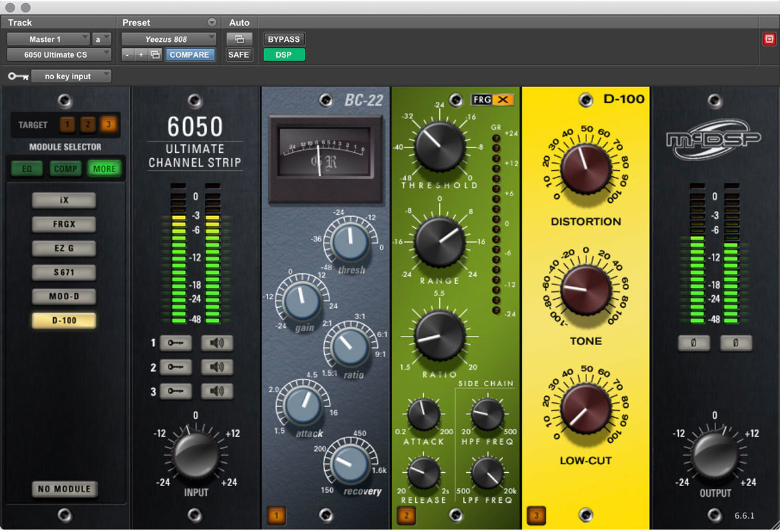Click the left phase invert button
Image resolution: width=780 pixels, height=532 pixels.
(x=694, y=343)
